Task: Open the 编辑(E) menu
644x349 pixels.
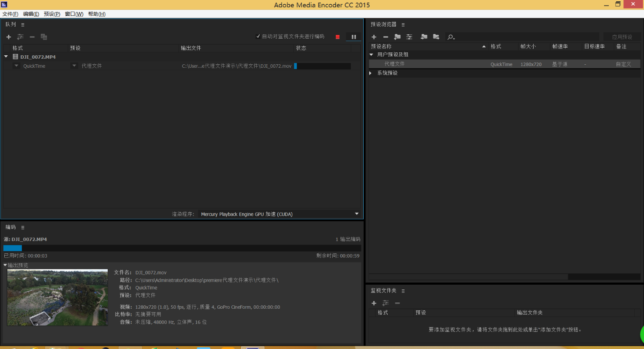Action: click(31, 14)
